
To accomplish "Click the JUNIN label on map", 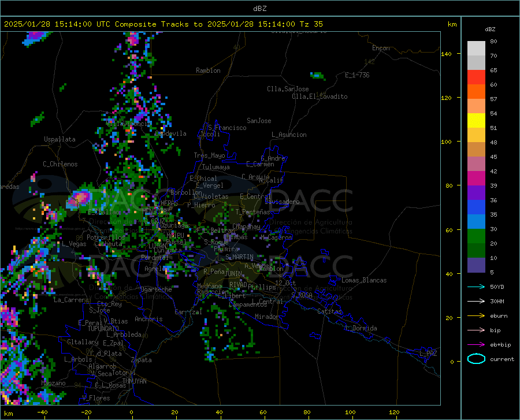I will [x=233, y=273].
